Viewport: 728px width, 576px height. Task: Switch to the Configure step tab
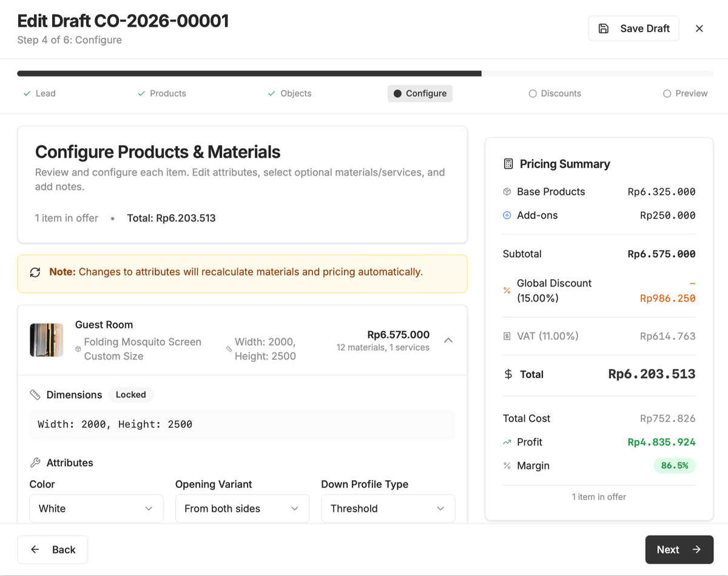tap(420, 93)
